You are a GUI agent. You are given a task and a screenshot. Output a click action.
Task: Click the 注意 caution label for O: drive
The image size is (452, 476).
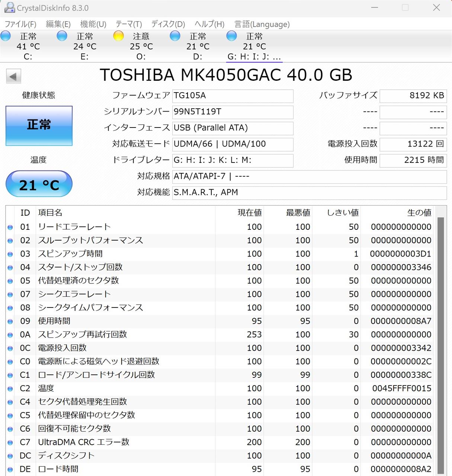(141, 36)
